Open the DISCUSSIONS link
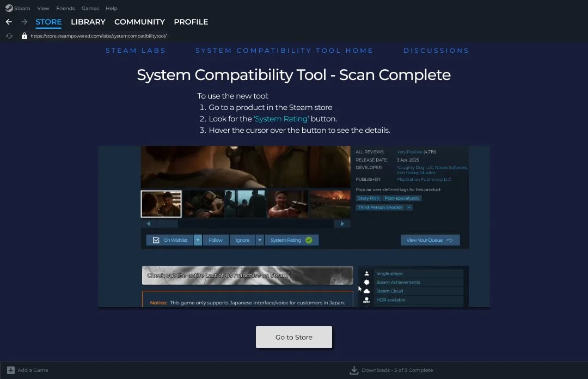 pyautogui.click(x=436, y=51)
